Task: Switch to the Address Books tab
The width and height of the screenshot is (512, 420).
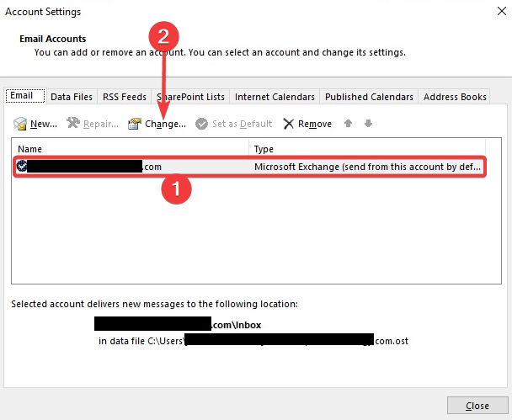Action: click(x=455, y=97)
